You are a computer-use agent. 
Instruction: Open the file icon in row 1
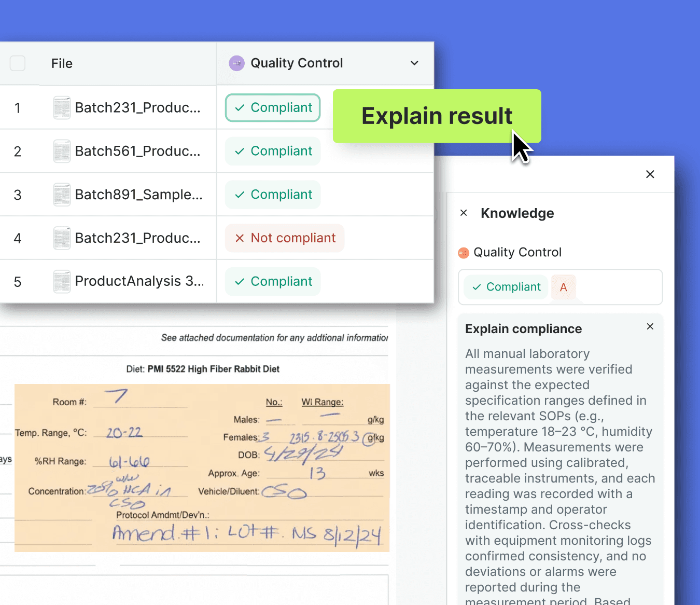pos(62,107)
